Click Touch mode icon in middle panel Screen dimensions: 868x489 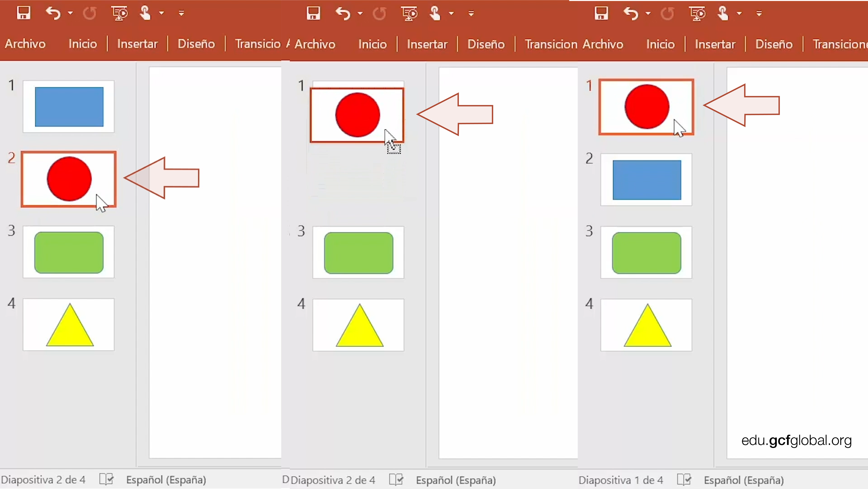click(435, 13)
